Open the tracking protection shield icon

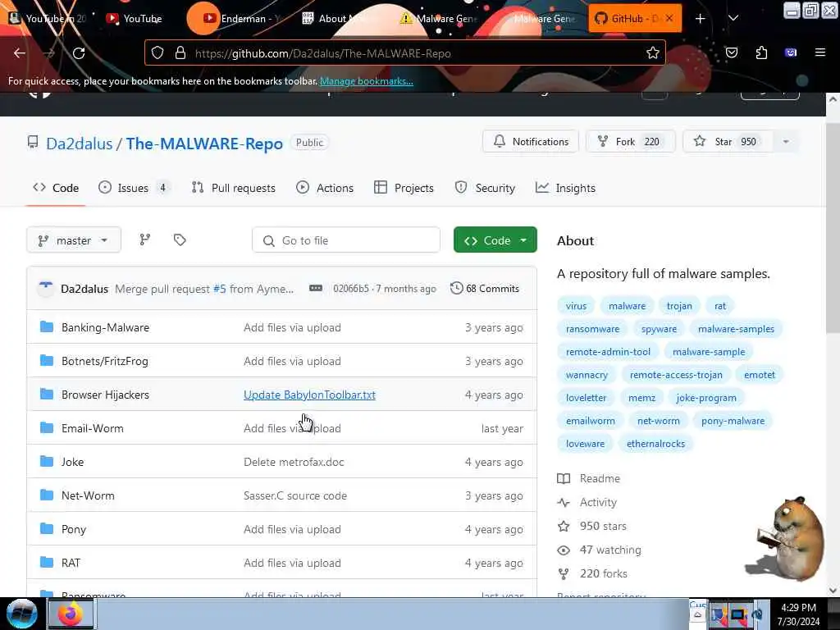pos(157,53)
